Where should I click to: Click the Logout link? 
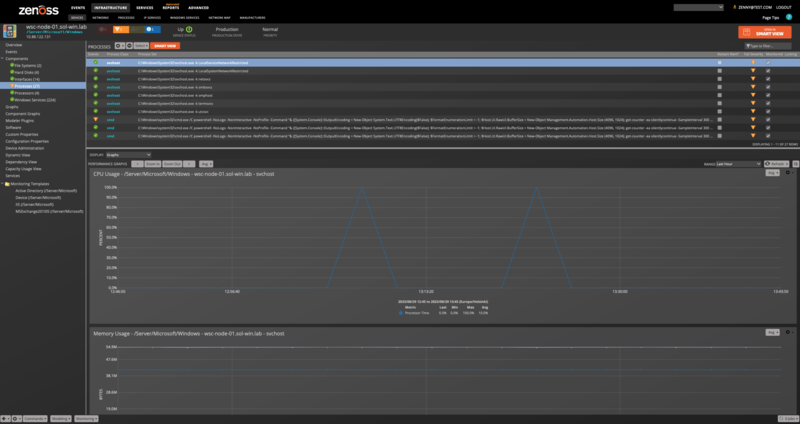(x=784, y=8)
